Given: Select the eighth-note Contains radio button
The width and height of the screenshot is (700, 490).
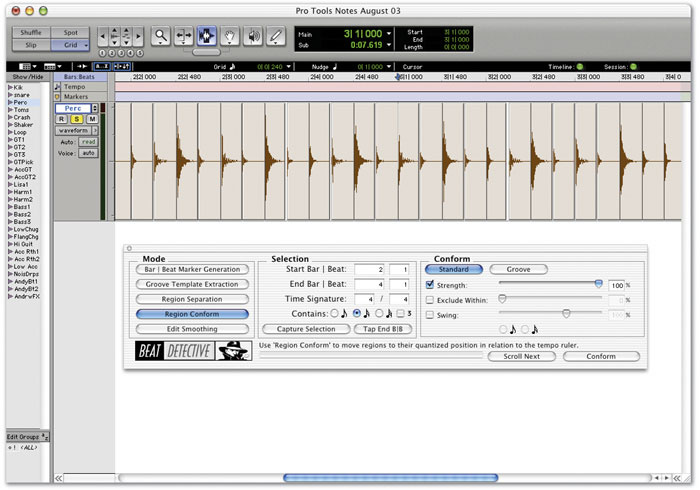Looking at the screenshot, I should coord(334,314).
